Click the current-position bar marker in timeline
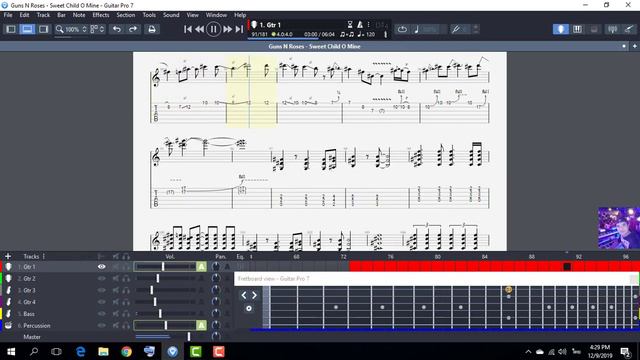The image size is (640, 360). pos(567,267)
